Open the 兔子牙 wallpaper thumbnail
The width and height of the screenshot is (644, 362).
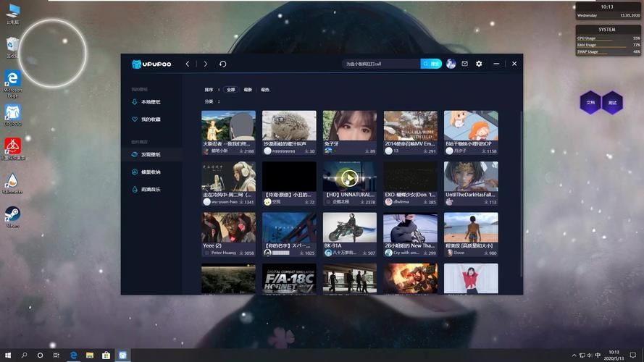[349, 125]
